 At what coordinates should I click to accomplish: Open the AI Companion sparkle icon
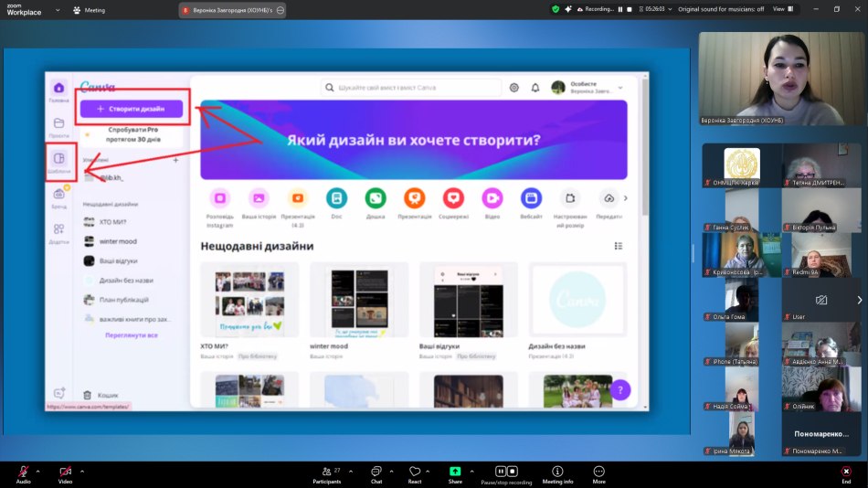tap(568, 9)
